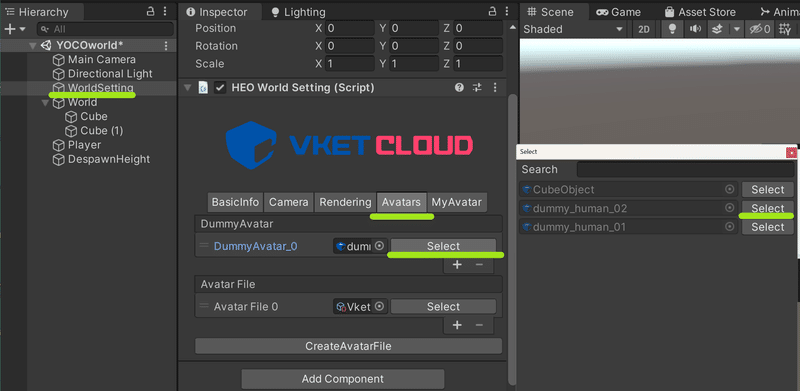This screenshot has width=800, height=391.
Task: Open the Inspector panel three-dot menu
Action: (x=507, y=11)
